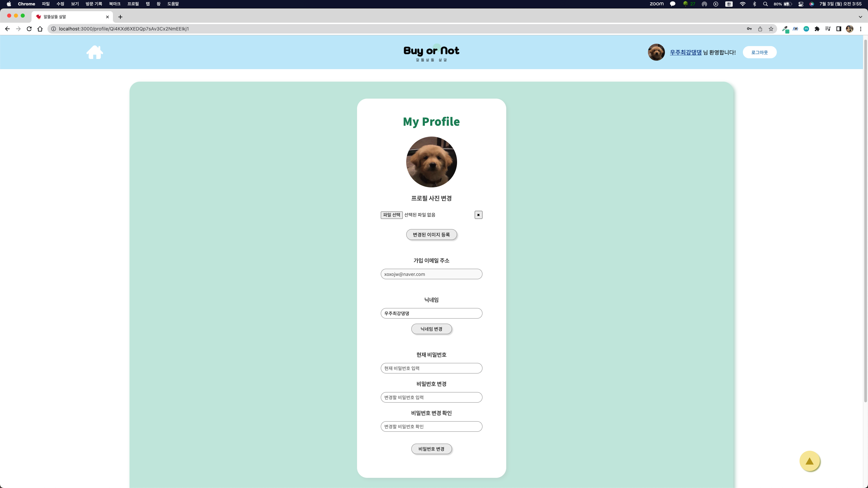Expand the tab strip chevron at top right
The image size is (868, 488).
point(860,17)
